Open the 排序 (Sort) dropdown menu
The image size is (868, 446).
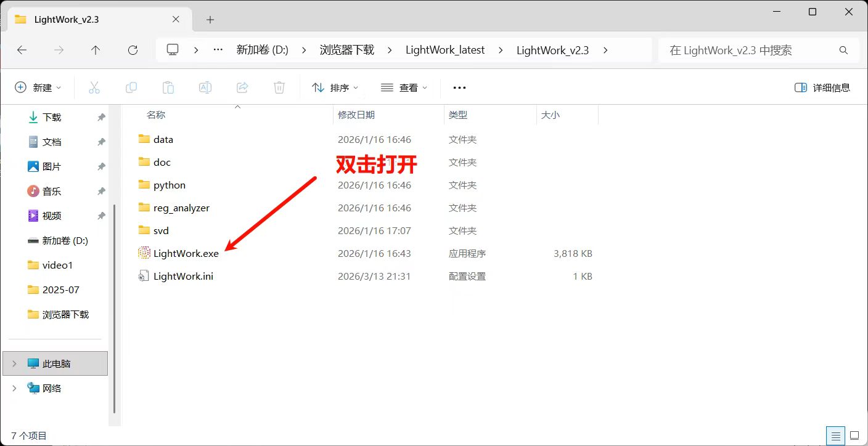click(335, 87)
